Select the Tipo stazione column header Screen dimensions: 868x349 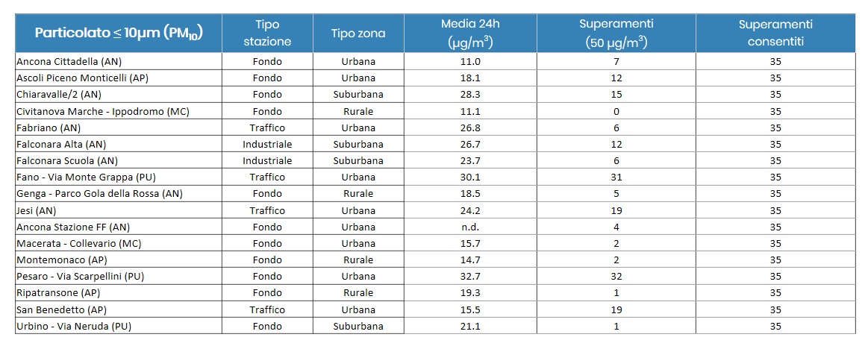click(x=267, y=34)
